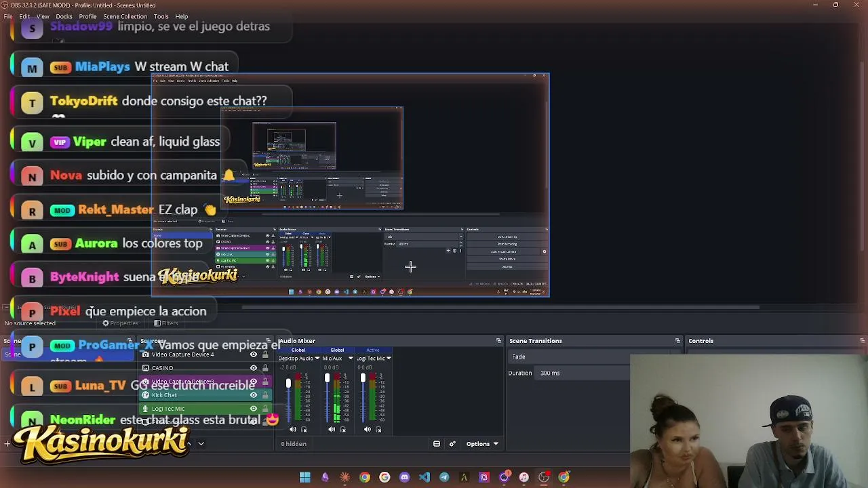The image size is (868, 488).
Task: Open the audio mixer Options dropdown
Action: (x=481, y=444)
